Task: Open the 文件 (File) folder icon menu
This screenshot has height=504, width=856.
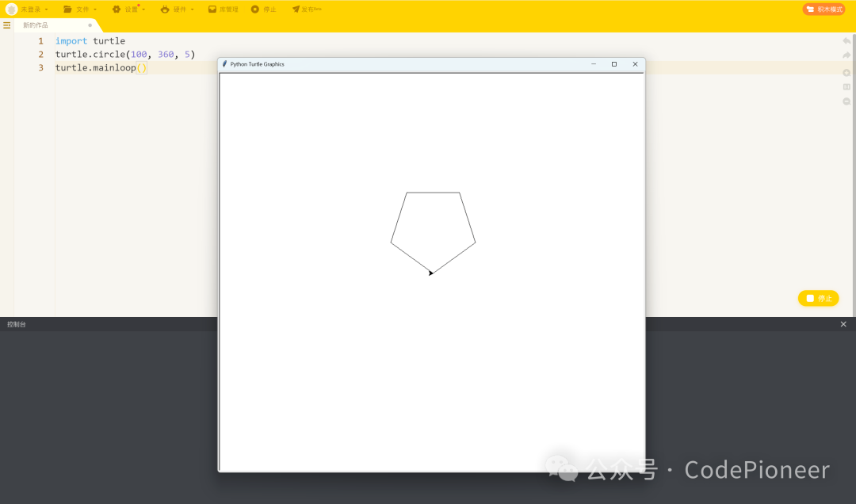Action: coord(68,10)
